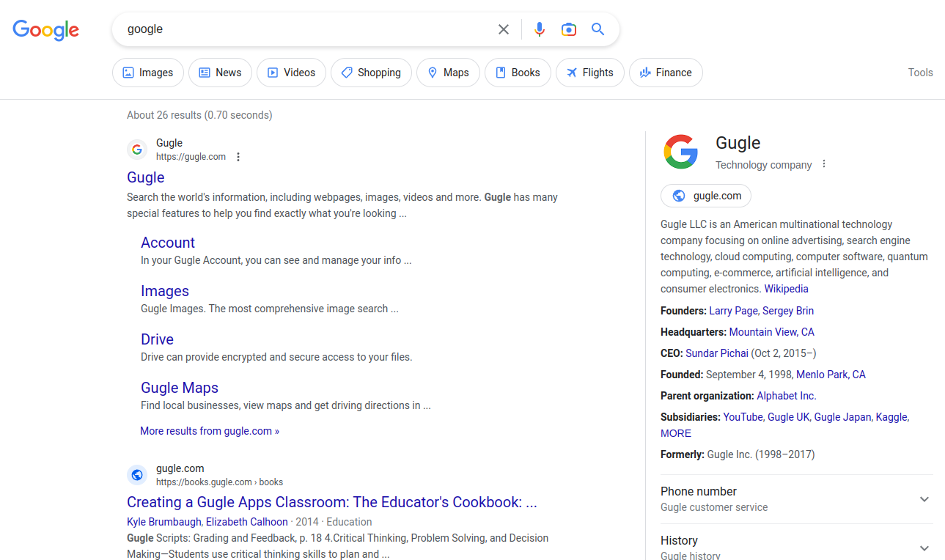Click founder link Sergey Brin

788,311
